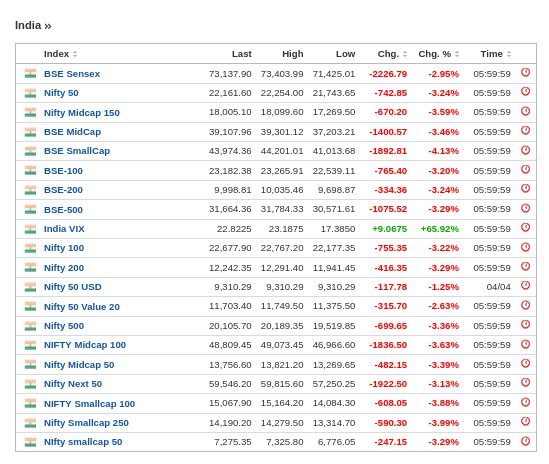Screen dimensions: 549x464
Task: Click the clock icon in BSE Sensex row
Action: (x=525, y=72)
